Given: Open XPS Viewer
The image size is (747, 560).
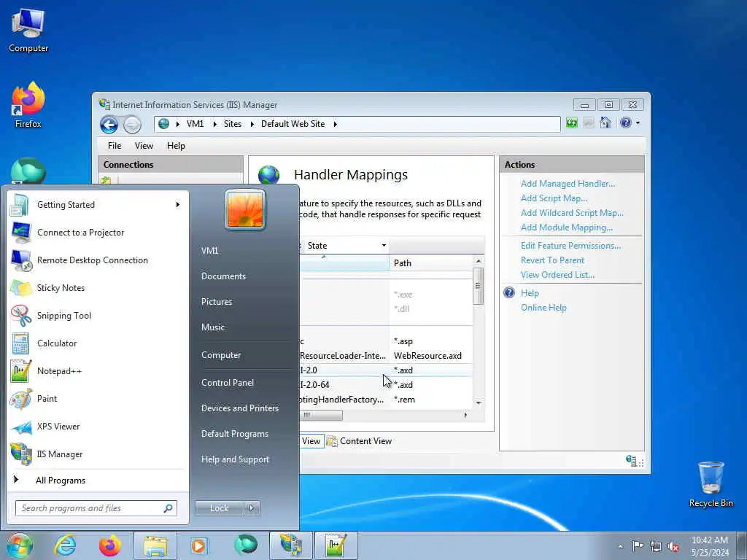Looking at the screenshot, I should click(98, 426).
